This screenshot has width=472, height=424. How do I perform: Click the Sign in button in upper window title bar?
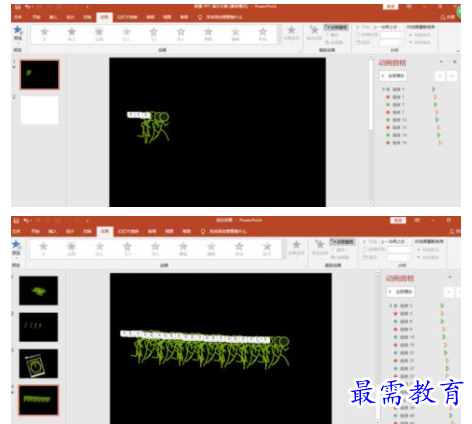(x=391, y=6)
